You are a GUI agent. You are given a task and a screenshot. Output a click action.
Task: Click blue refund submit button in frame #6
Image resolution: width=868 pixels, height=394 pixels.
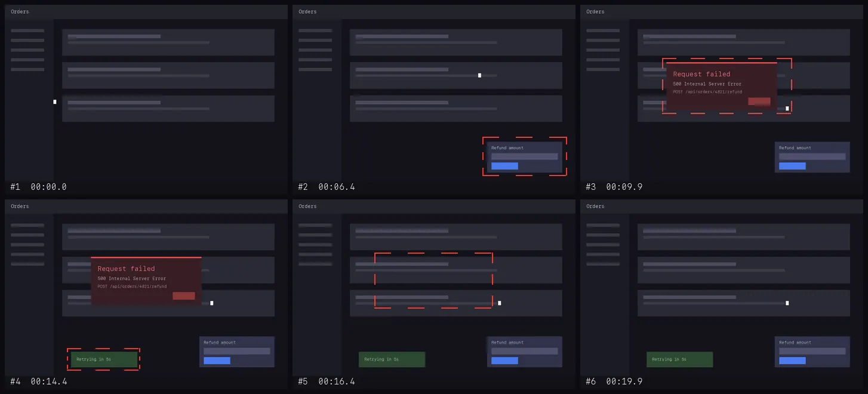click(x=792, y=361)
